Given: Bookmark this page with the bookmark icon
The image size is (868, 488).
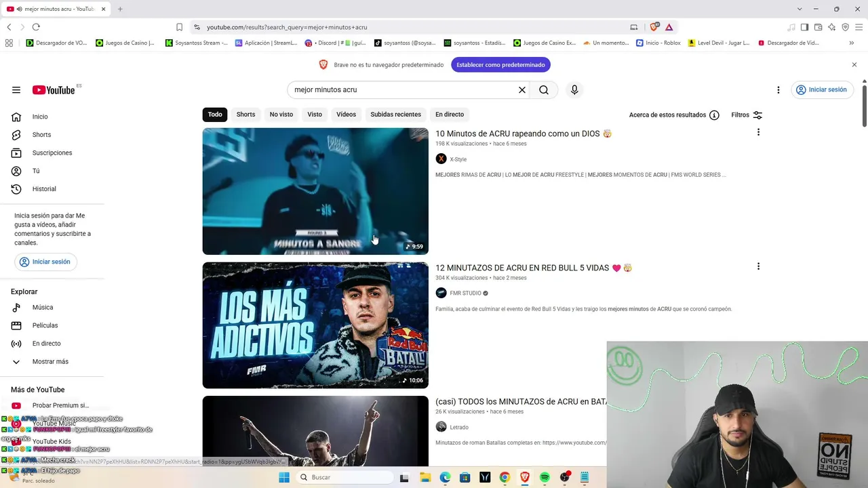Looking at the screenshot, I should point(179,27).
